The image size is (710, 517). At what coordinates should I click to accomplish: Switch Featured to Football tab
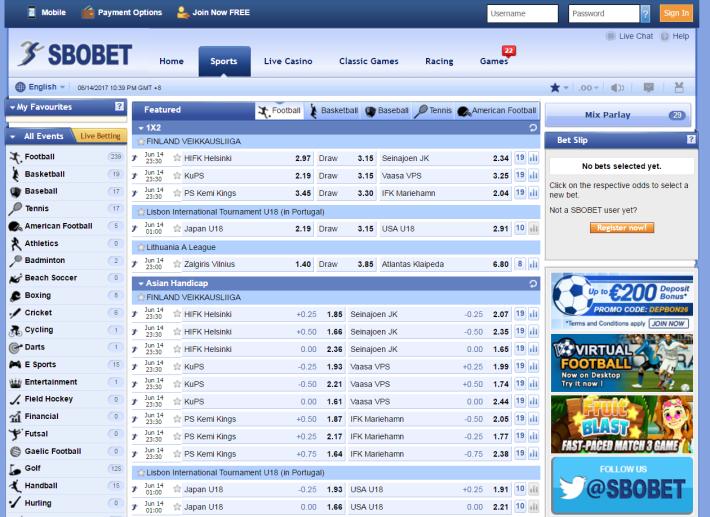coord(279,110)
